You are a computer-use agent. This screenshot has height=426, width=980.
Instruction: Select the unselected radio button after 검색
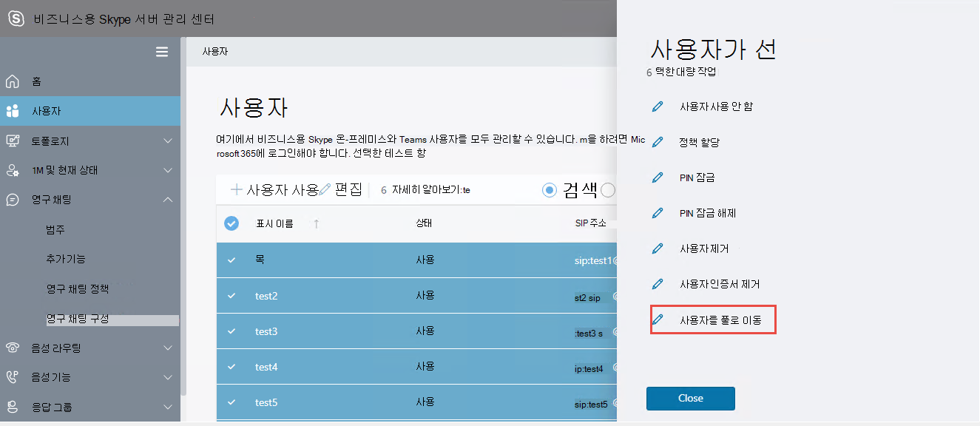pos(608,190)
